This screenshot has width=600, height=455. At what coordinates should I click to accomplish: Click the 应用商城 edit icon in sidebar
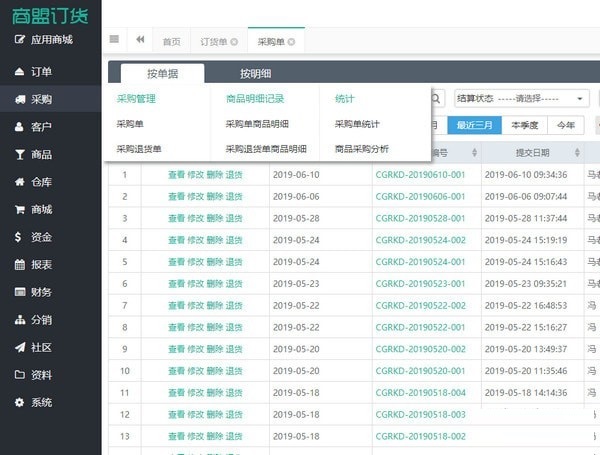20,40
